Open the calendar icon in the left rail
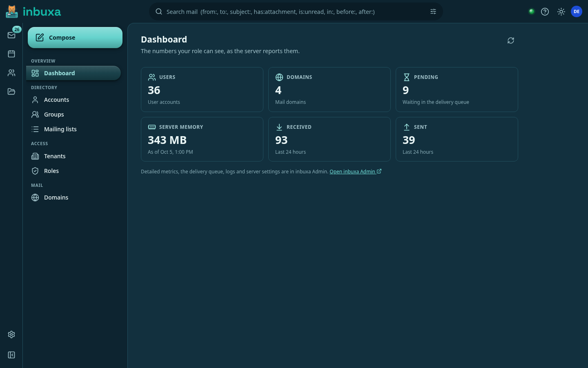The width and height of the screenshot is (588, 368). point(11,54)
